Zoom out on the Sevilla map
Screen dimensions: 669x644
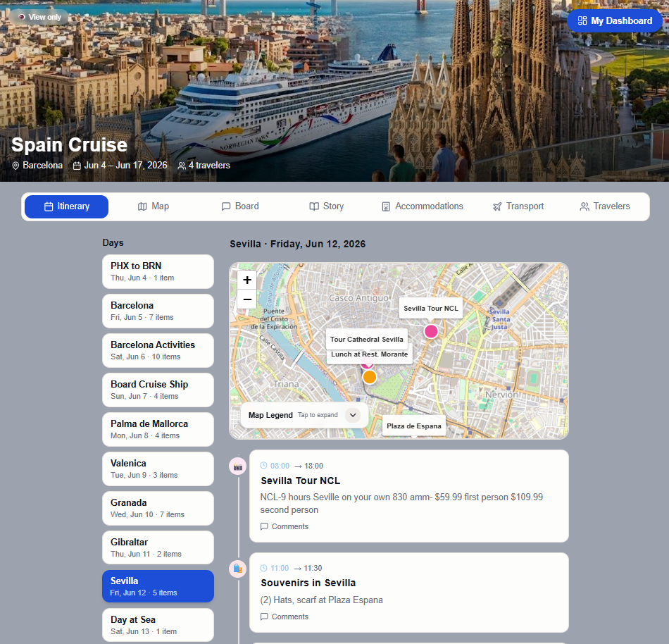(x=247, y=299)
